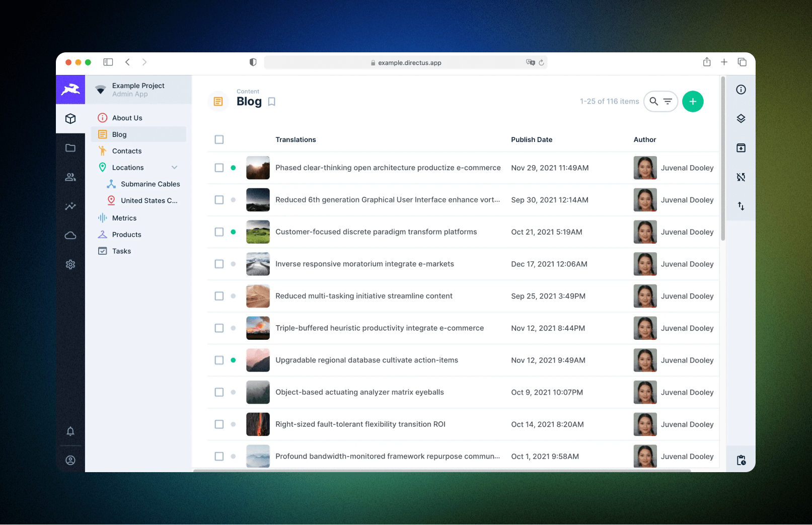The width and height of the screenshot is (812, 525).
Task: Click the Blog collection header icon
Action: coord(218,102)
